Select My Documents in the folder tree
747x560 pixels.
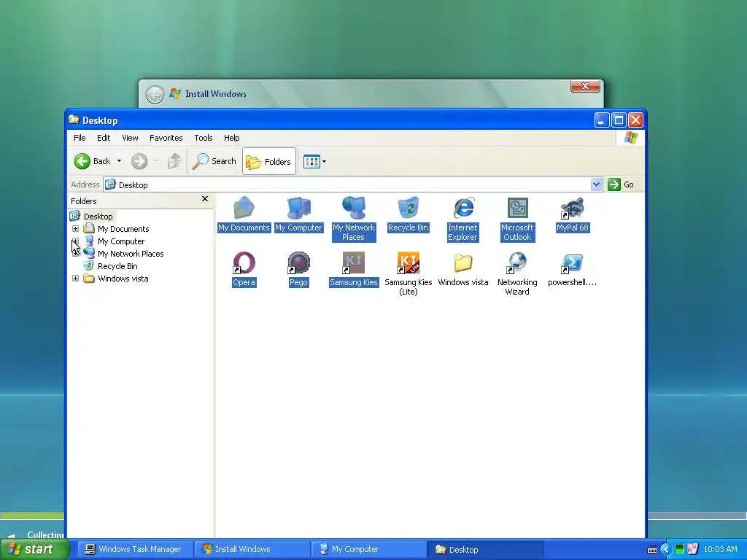[x=123, y=229]
